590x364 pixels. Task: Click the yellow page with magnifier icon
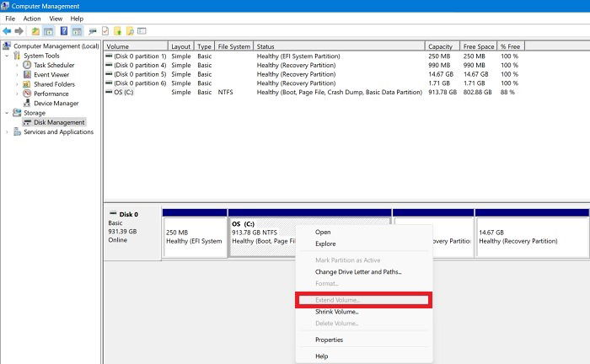click(130, 31)
